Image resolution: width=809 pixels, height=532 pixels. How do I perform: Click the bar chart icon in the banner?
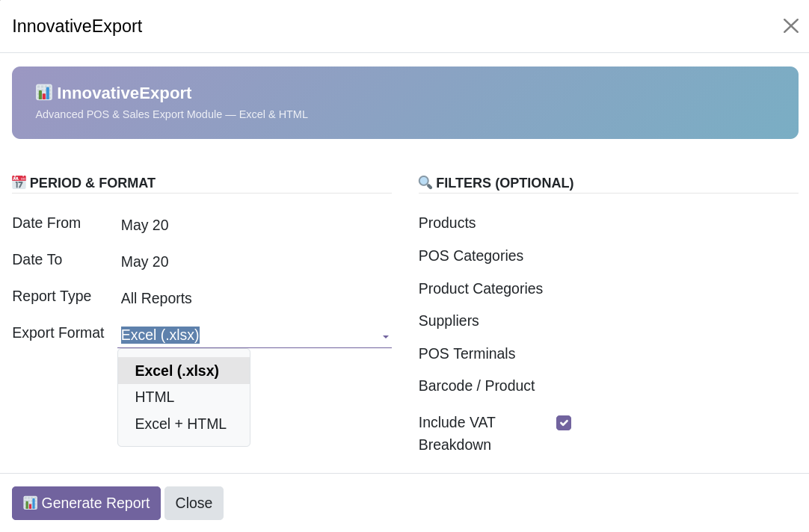coord(44,92)
